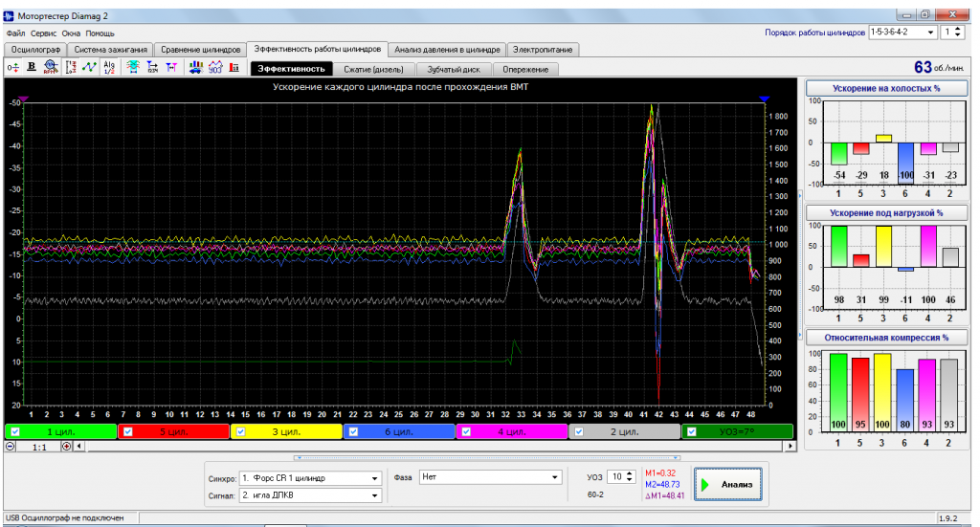
Task: Click the ΔM1=48.41 readout
Action: tap(664, 495)
